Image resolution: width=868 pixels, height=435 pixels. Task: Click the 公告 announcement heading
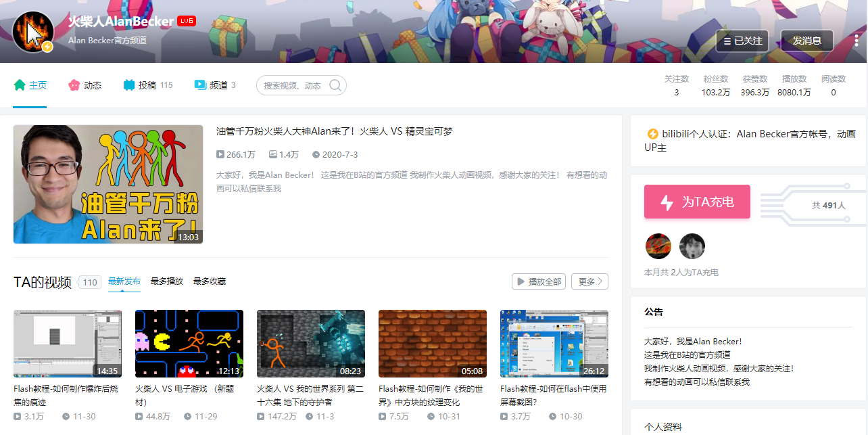654,312
